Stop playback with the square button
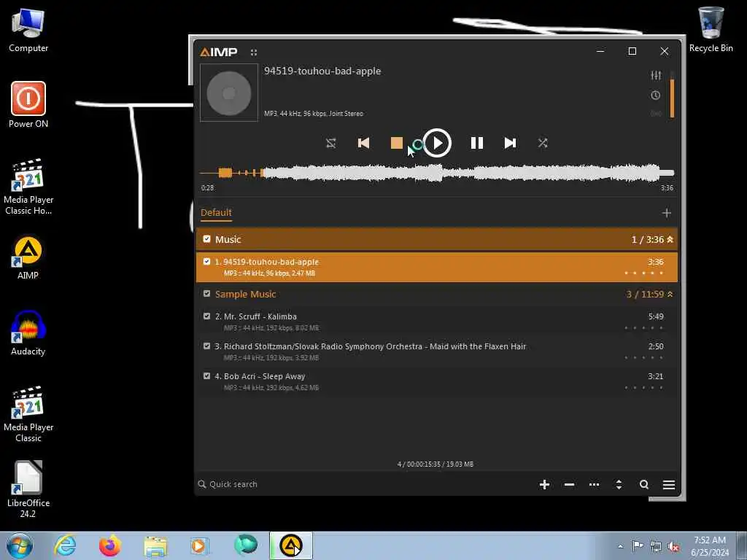 pyautogui.click(x=396, y=143)
